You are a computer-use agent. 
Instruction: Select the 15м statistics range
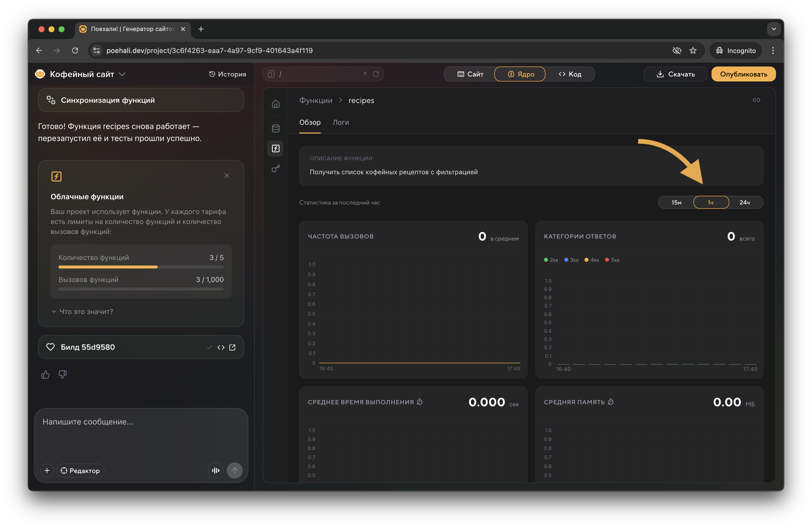[x=676, y=202]
